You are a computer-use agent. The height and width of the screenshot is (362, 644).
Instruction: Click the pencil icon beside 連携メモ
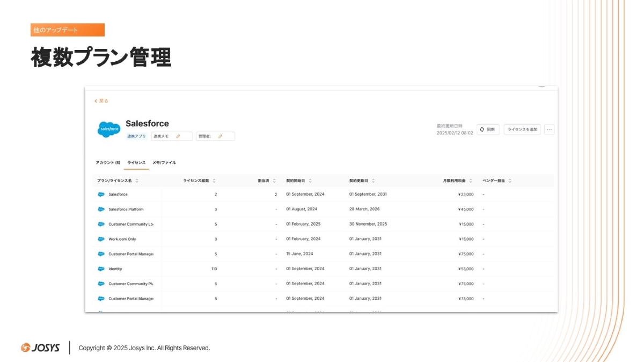pos(178,136)
